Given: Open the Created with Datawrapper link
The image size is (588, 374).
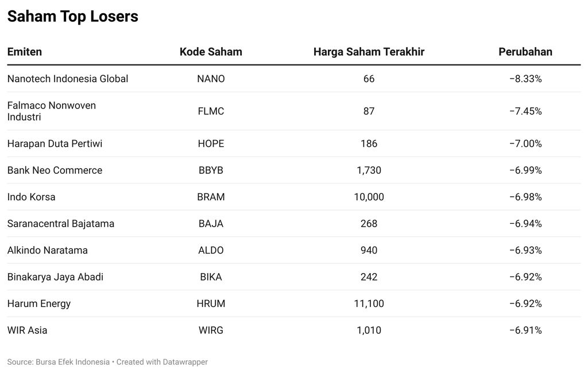Looking at the screenshot, I should [x=162, y=362].
